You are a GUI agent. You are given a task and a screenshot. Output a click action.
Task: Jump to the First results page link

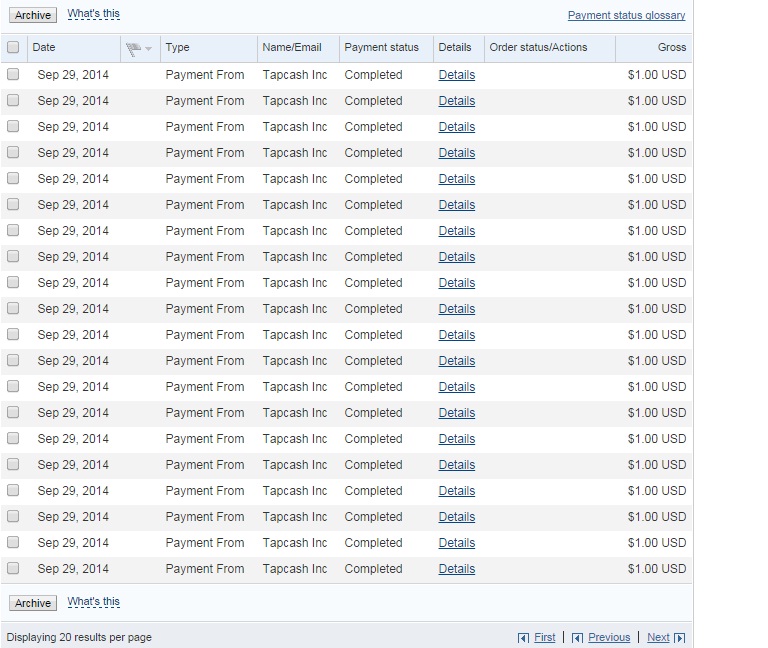pyautogui.click(x=545, y=637)
